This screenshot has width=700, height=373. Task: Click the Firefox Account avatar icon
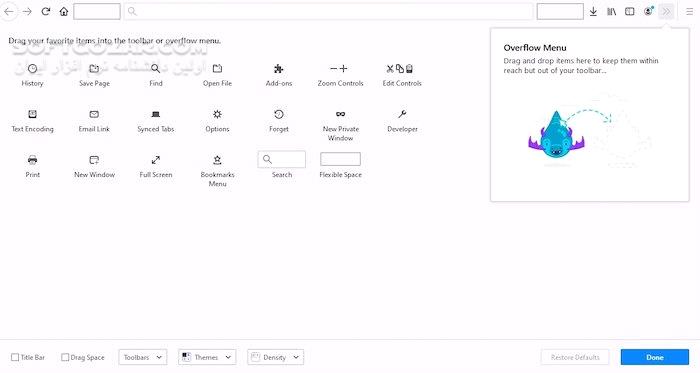point(648,12)
